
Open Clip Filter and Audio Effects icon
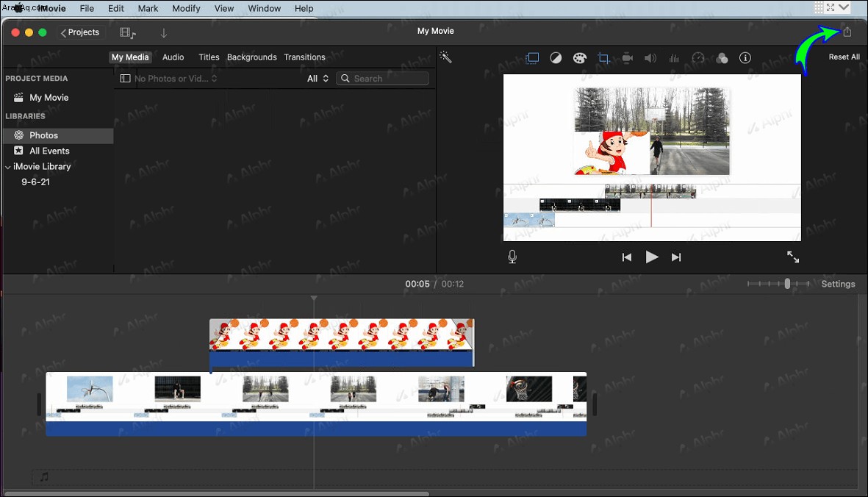click(x=722, y=58)
